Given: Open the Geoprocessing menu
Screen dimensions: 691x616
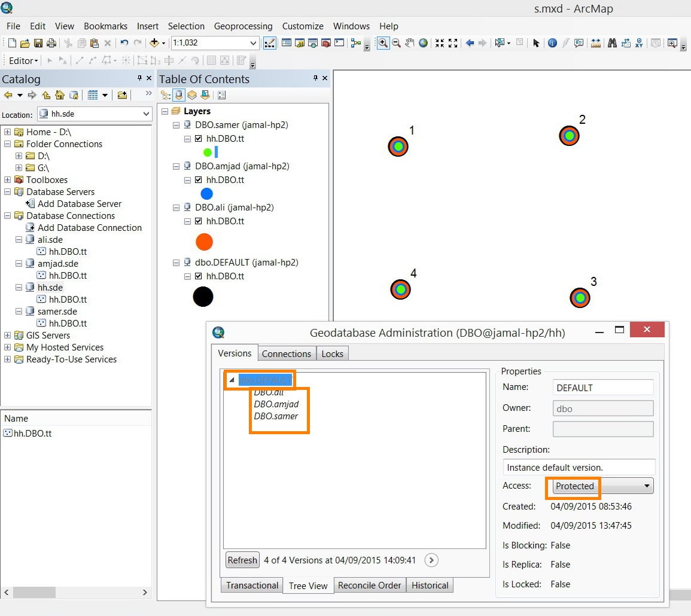Looking at the screenshot, I should click(243, 26).
